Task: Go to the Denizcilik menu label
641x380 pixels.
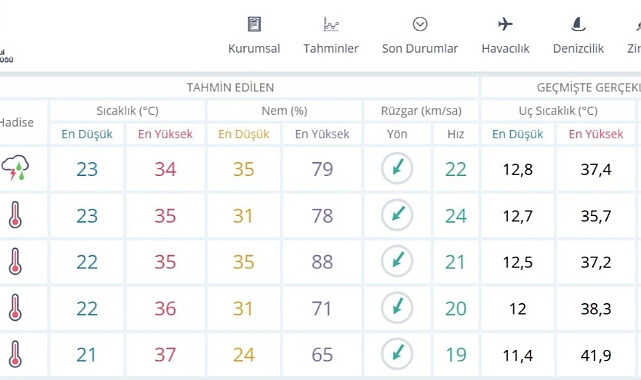Action: tap(578, 49)
